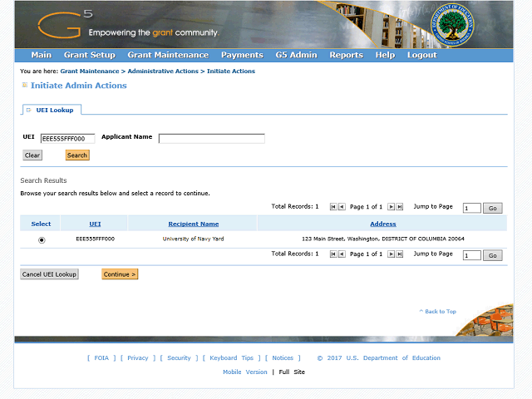Switch to Mobile Version link
This screenshot has width=532, height=399.
pyautogui.click(x=245, y=372)
